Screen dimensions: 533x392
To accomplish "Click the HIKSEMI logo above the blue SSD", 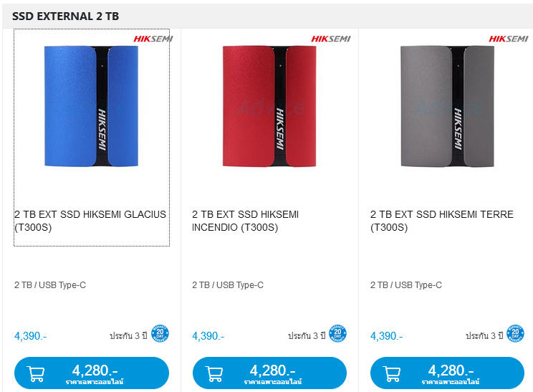I will point(153,39).
